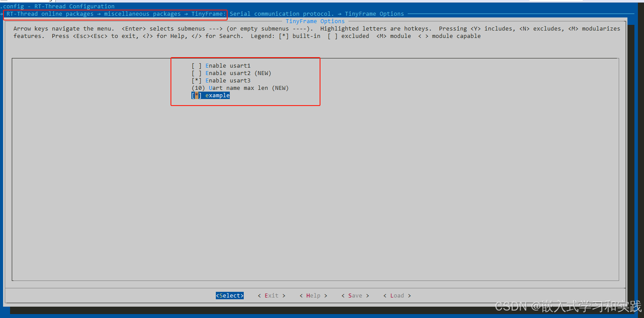Uncheck the example option
The height and width of the screenshot is (318, 644).
(196, 95)
